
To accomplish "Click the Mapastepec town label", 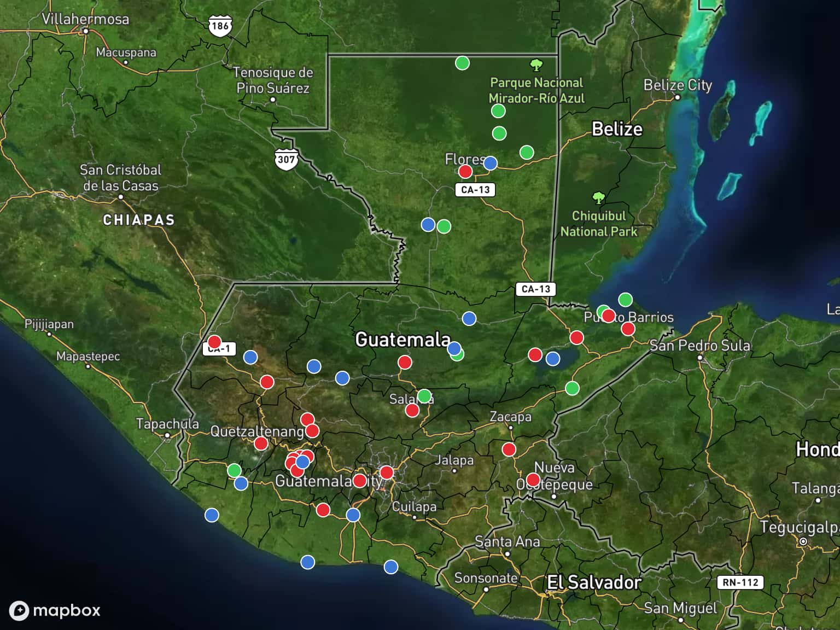I will pos(88,356).
